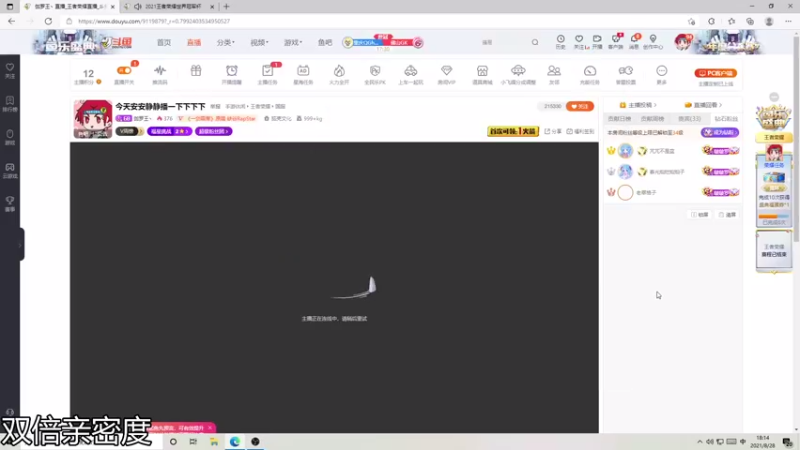The height and width of the screenshot is (450, 800).
Task: Open the audio waveform tool in toolbar
Action: (160, 70)
